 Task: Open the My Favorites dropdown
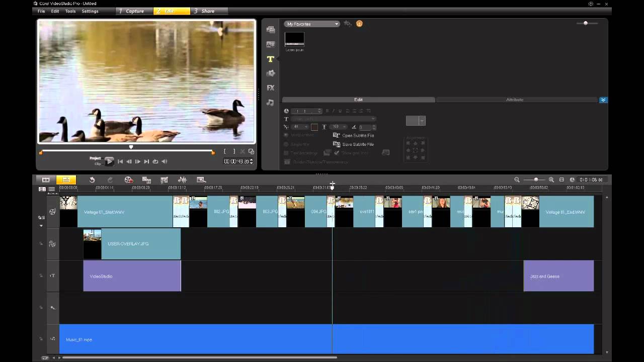pyautogui.click(x=312, y=24)
